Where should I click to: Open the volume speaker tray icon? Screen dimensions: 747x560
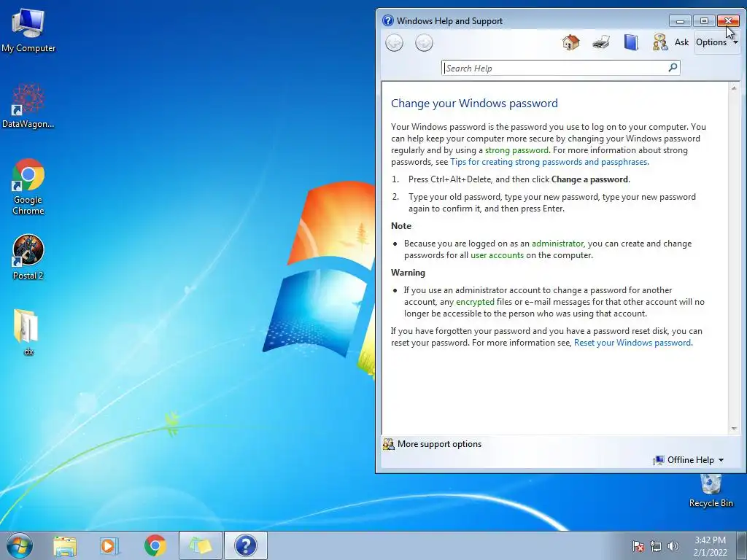pos(673,546)
